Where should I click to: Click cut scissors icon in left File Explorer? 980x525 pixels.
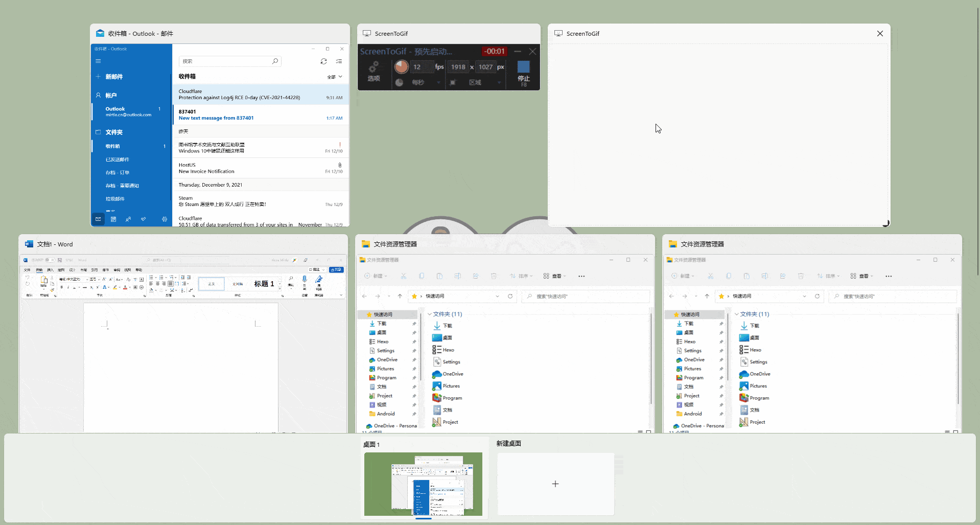point(404,276)
